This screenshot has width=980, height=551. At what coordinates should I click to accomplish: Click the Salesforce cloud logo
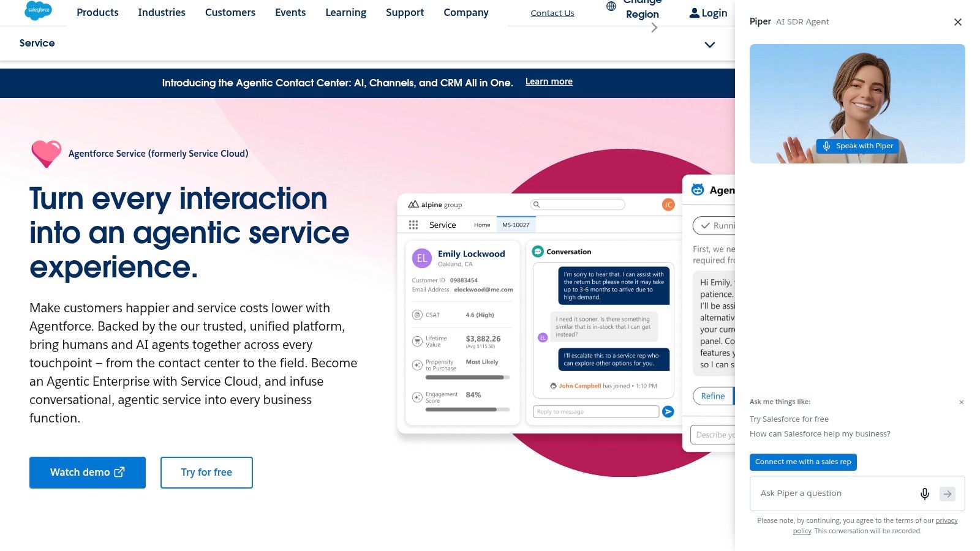[x=38, y=10]
